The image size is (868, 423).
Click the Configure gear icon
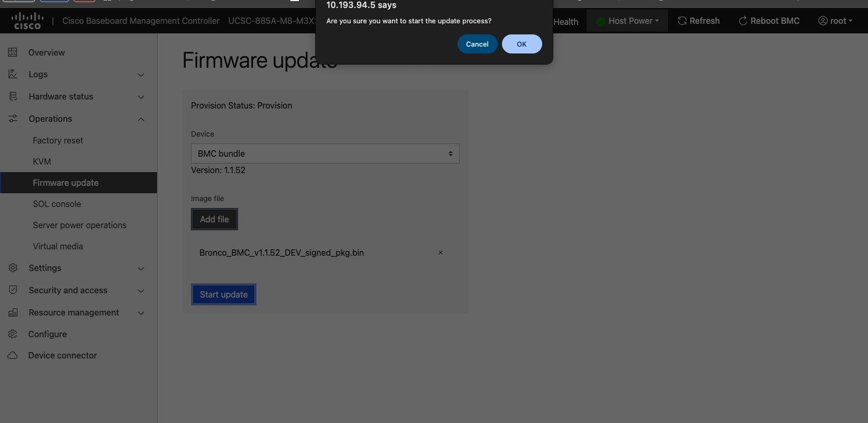pyautogui.click(x=13, y=334)
